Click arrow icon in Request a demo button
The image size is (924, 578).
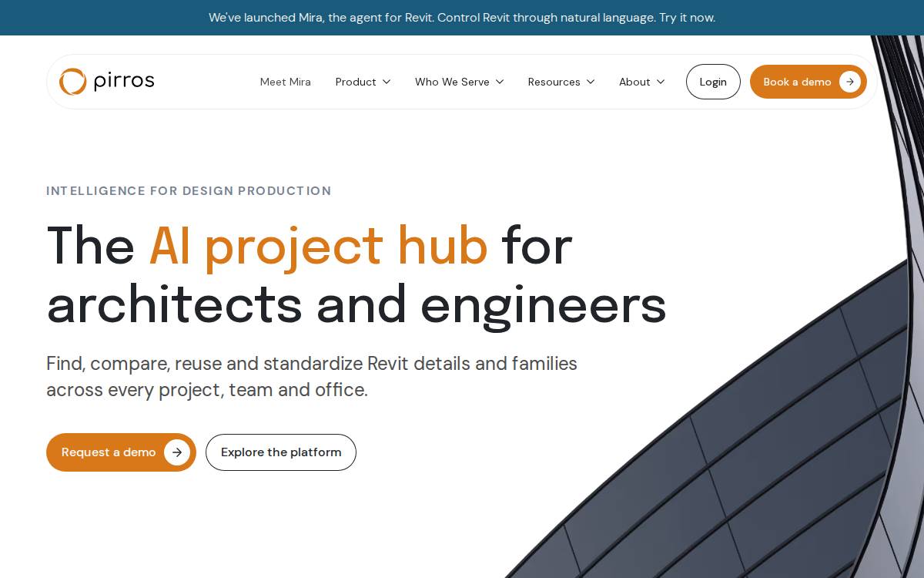[x=177, y=452]
